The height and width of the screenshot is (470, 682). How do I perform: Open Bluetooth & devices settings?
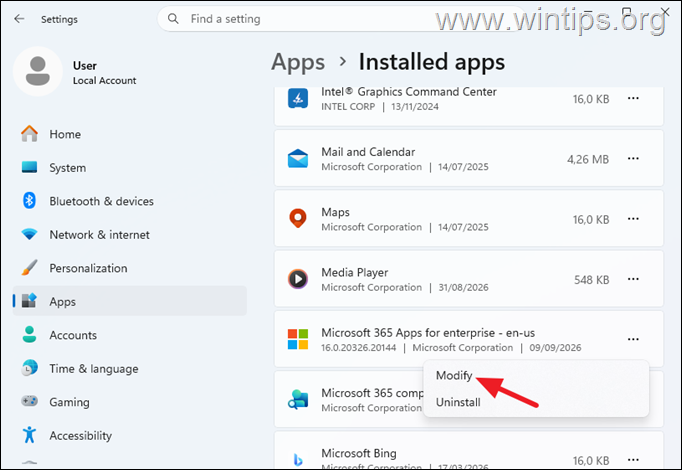[x=130, y=201]
